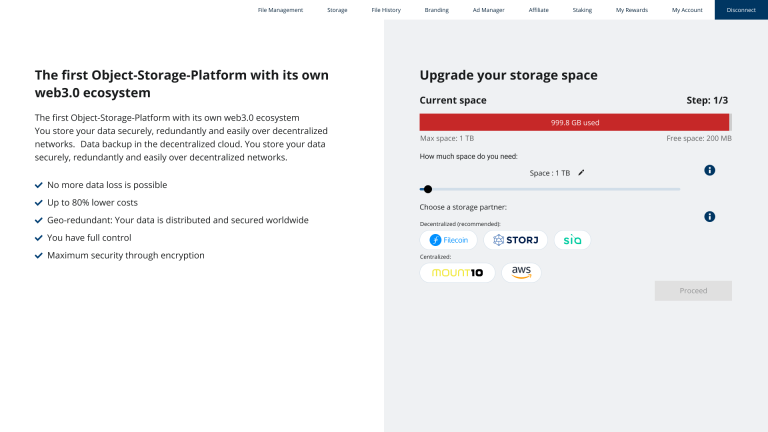Viewport: 768px width, 432px height.
Task: Open the Branding section
Action: (x=436, y=10)
